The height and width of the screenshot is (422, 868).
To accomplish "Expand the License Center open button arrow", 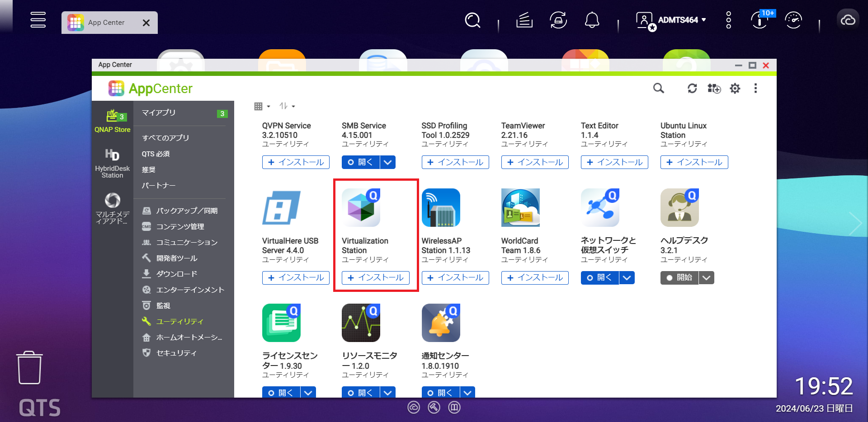I will (x=308, y=392).
